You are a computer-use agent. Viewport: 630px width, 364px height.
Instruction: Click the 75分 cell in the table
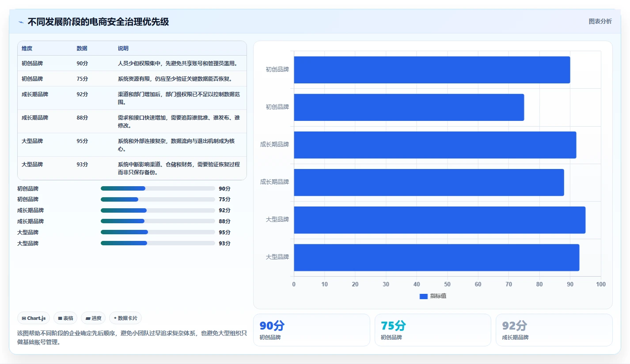coord(82,79)
